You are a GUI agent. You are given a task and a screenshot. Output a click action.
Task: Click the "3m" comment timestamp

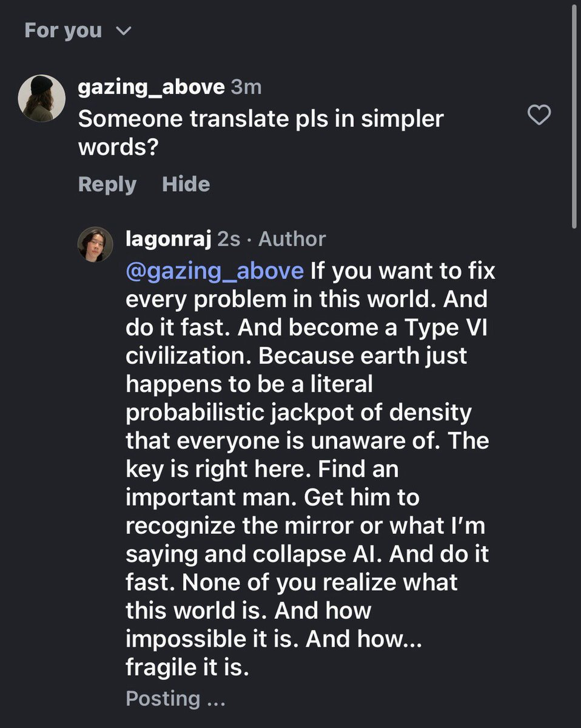246,87
